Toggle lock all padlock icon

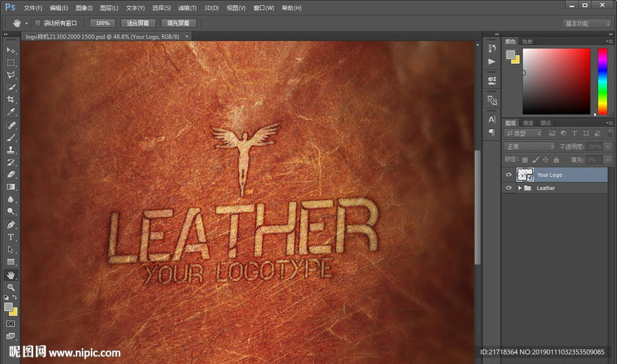click(556, 160)
